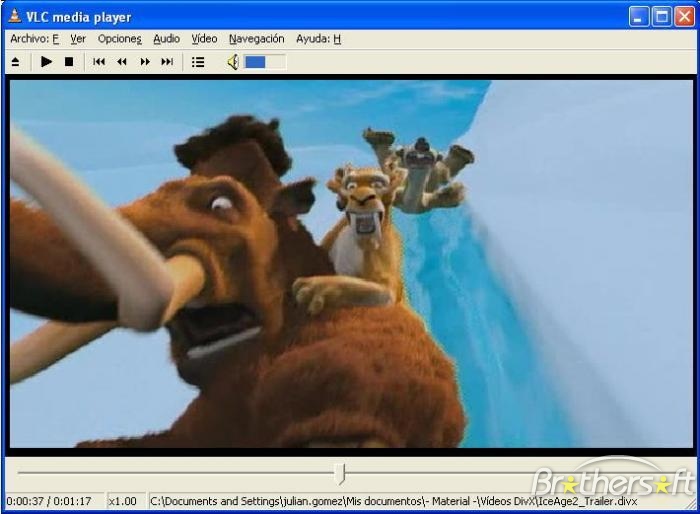This screenshot has height=514, width=700.
Task: Skip to next track in playlist
Action: pyautogui.click(x=167, y=62)
